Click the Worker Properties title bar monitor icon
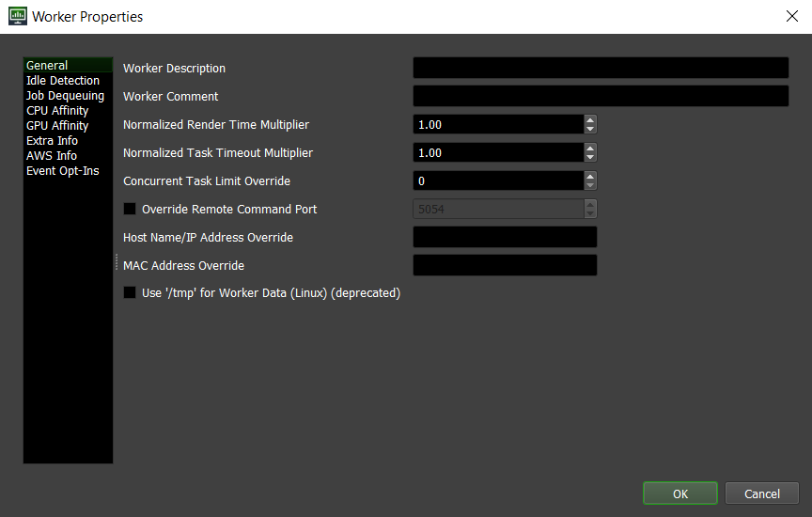The width and height of the screenshot is (812, 517). tap(18, 16)
